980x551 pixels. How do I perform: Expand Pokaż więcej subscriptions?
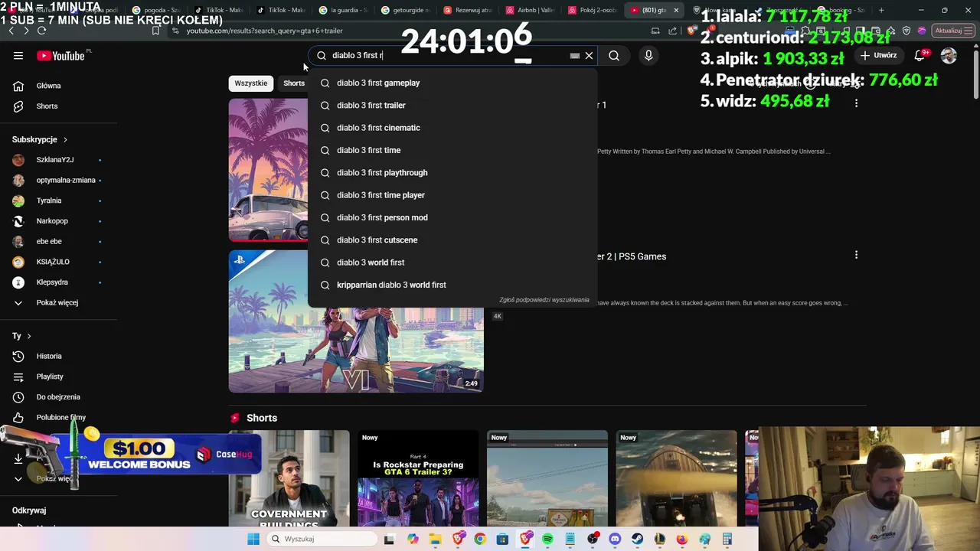point(57,302)
